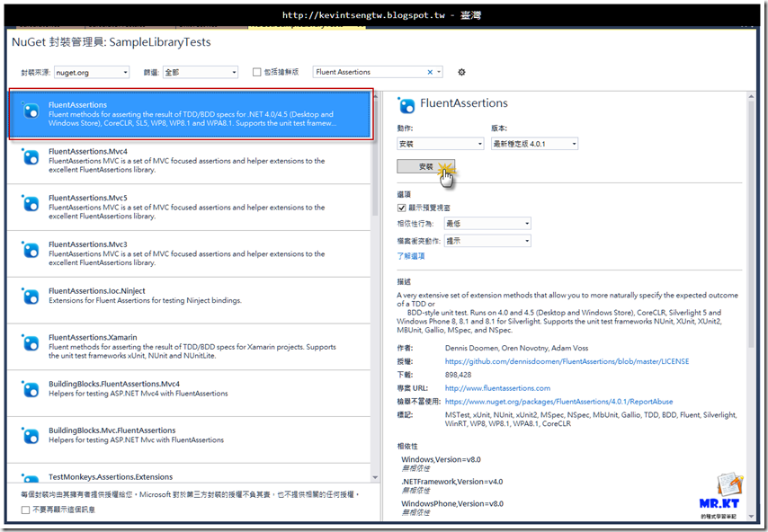Select the FluentAssertions.Mvc5 package row
The width and height of the screenshot is (768, 532).
click(189, 208)
